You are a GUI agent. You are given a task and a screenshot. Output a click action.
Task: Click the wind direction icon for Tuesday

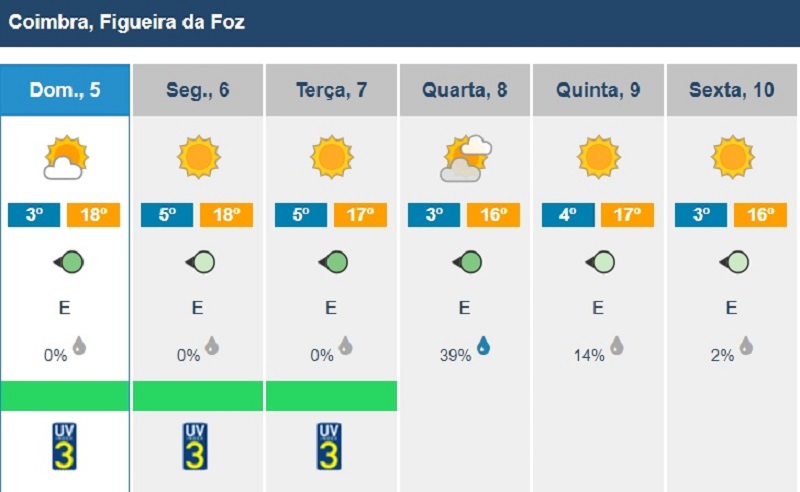[x=333, y=262]
